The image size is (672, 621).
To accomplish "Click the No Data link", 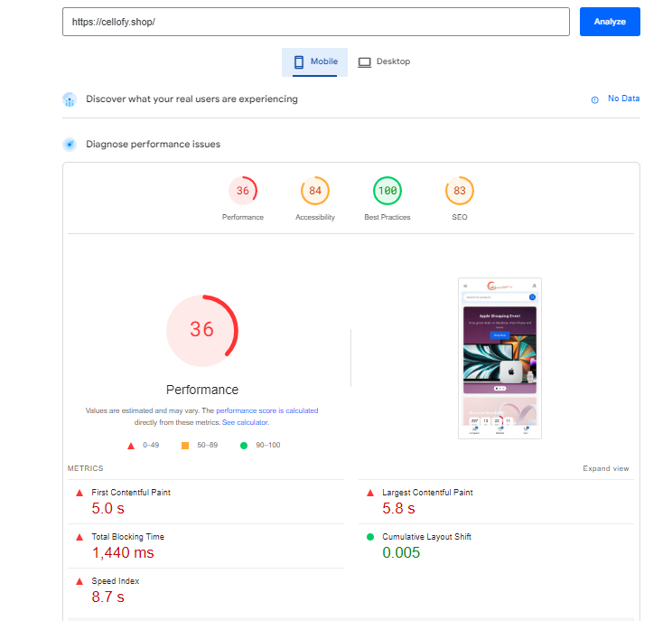I will pyautogui.click(x=623, y=99).
